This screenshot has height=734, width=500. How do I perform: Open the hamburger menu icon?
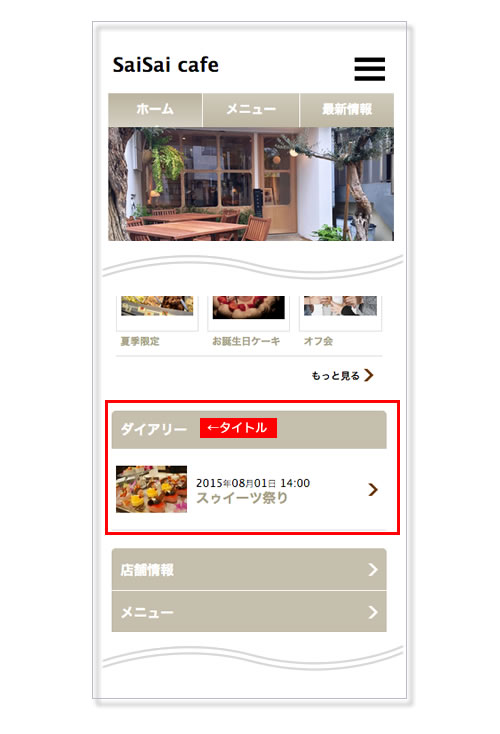point(369,69)
